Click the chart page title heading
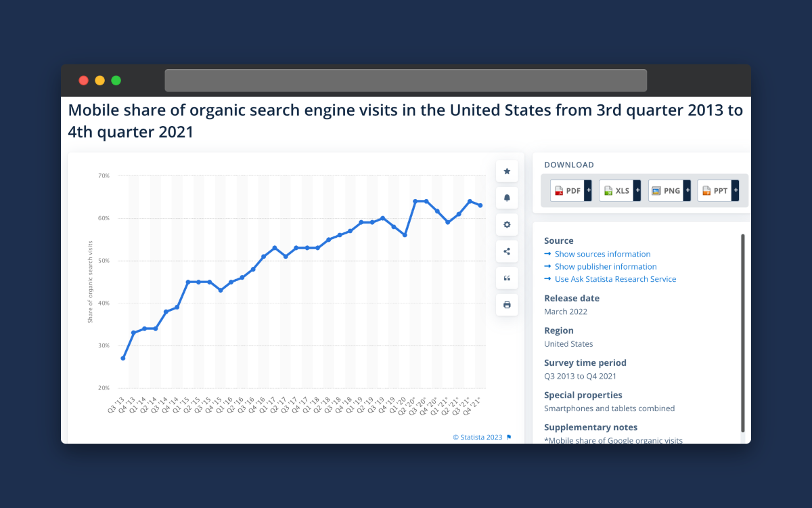This screenshot has width=812, height=508. tap(406, 121)
